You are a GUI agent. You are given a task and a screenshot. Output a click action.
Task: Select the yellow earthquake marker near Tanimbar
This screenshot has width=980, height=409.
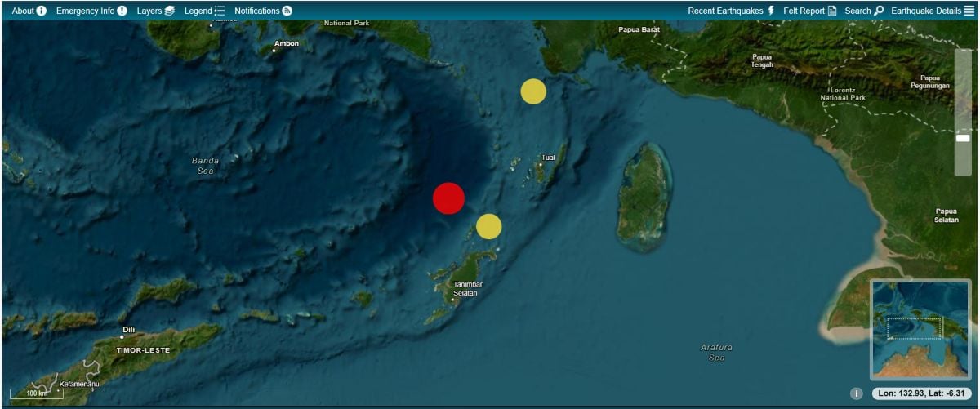[488, 226]
